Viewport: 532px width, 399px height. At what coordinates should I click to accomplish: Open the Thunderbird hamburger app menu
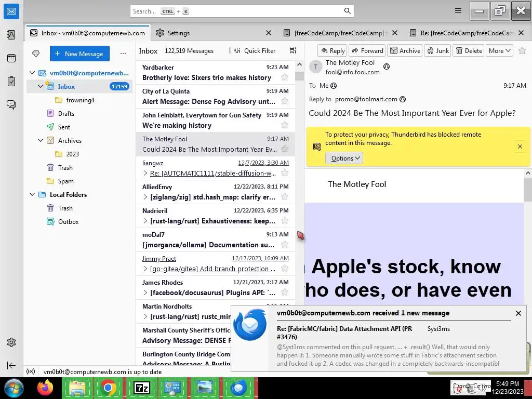tap(458, 11)
